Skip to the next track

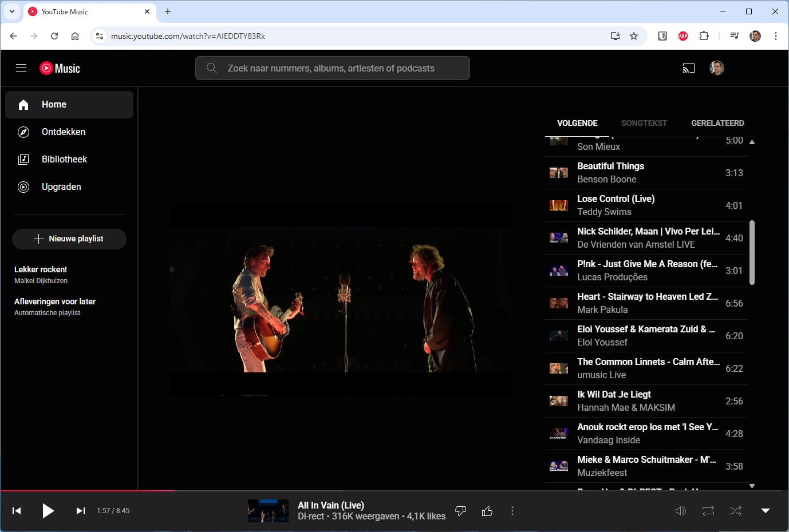pyautogui.click(x=80, y=511)
